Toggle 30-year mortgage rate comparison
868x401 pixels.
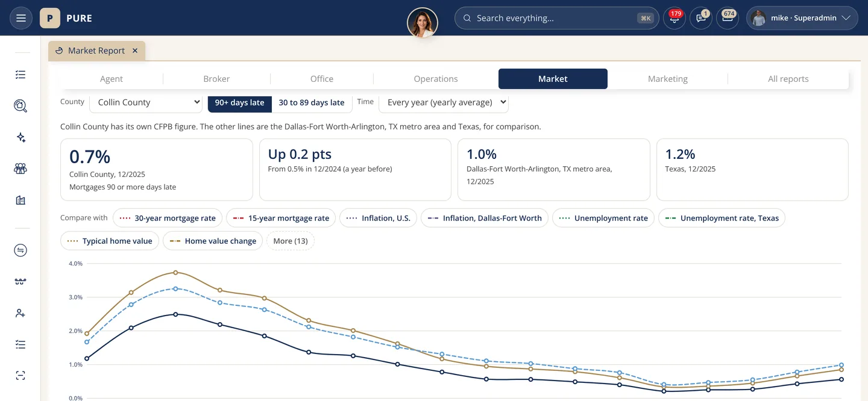coord(168,218)
